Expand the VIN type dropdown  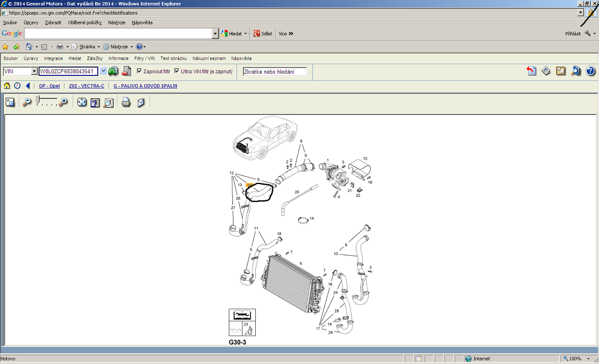pyautogui.click(x=34, y=71)
